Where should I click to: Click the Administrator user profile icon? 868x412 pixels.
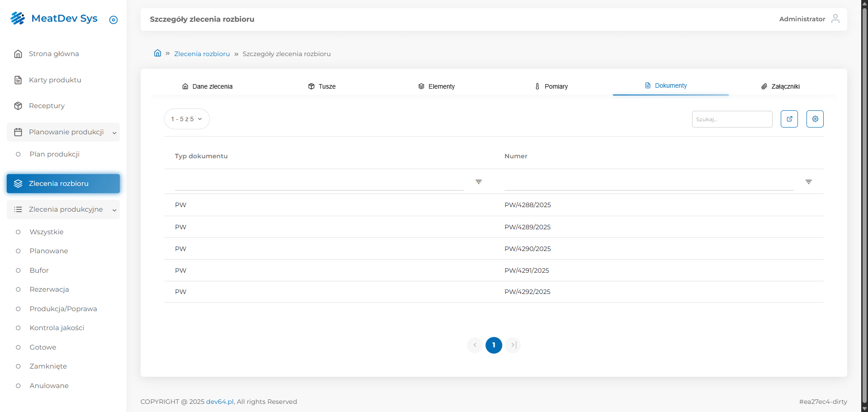[x=835, y=19]
